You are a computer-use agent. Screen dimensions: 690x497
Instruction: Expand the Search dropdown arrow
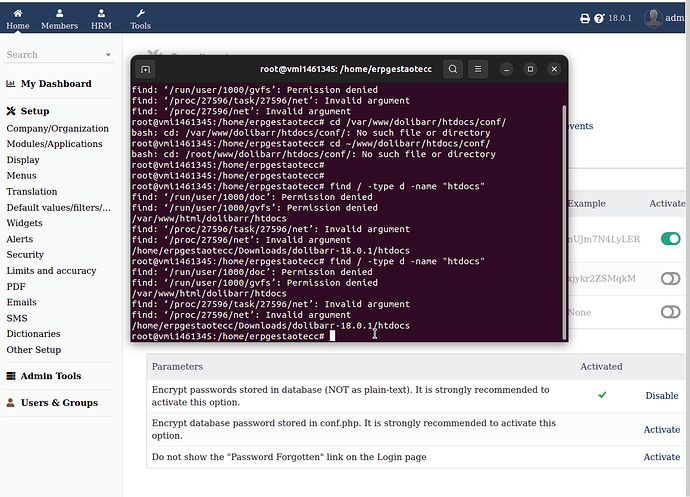click(108, 55)
